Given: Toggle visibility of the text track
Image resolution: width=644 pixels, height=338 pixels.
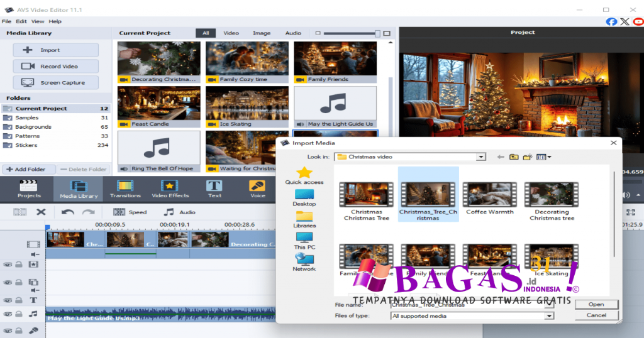Looking at the screenshot, I should click(x=8, y=300).
